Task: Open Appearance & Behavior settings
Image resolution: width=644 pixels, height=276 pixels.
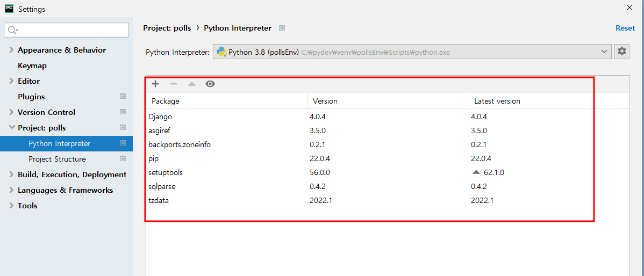Action: (x=62, y=50)
